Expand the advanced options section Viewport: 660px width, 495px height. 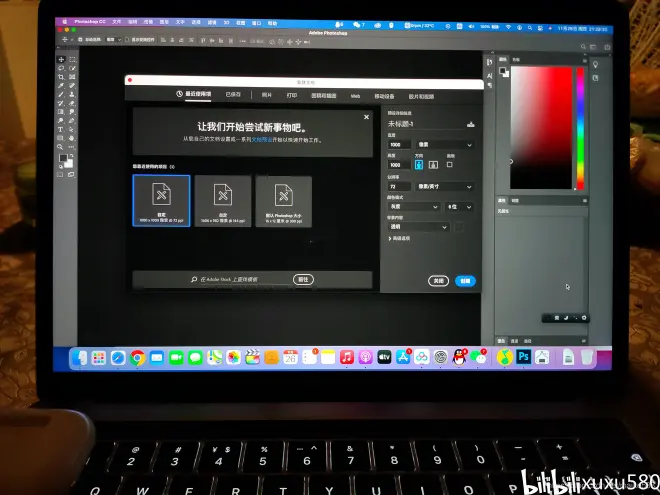(399, 238)
